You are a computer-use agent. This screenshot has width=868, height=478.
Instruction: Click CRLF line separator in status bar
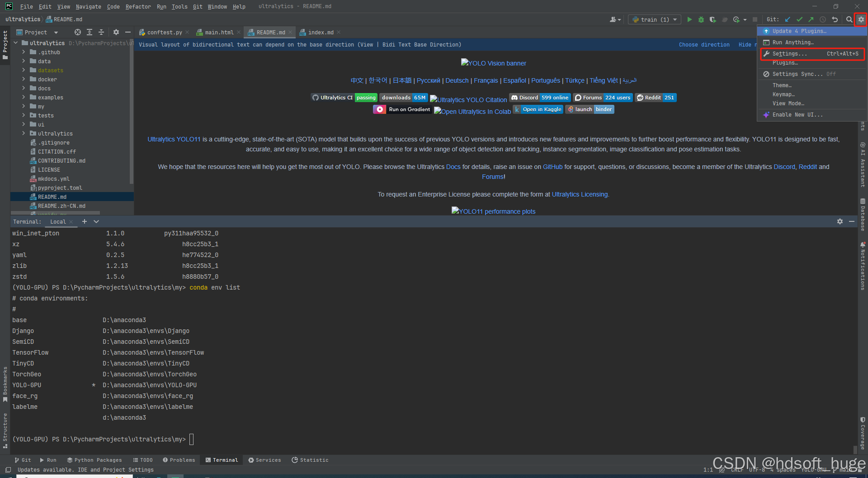[x=737, y=470]
